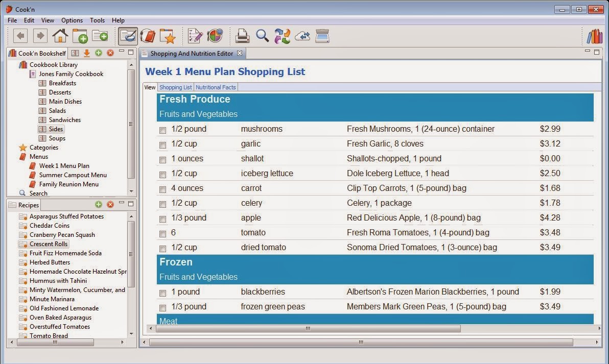The width and height of the screenshot is (609, 364).
Task: Select the View tab
Action: click(x=150, y=87)
